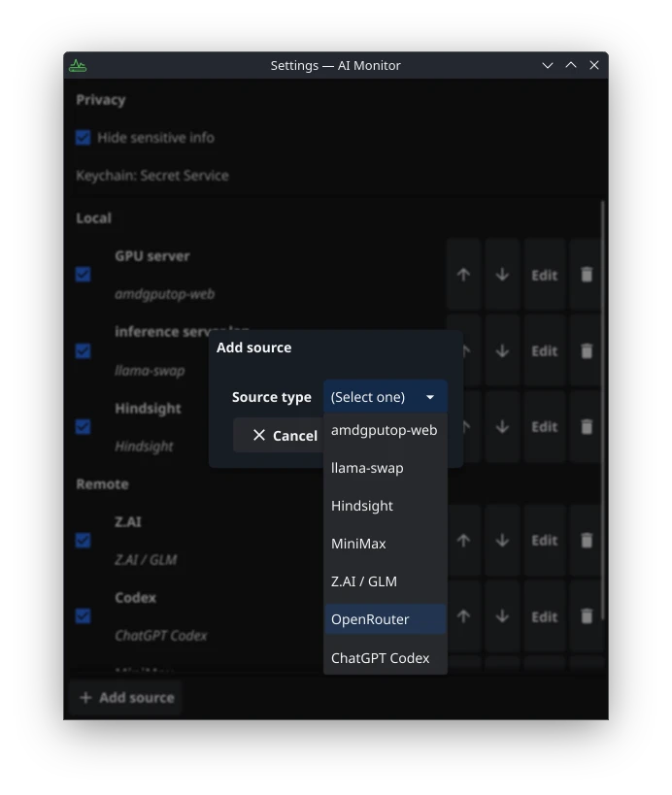This screenshot has height=795, width=672.
Task: Click the settings list vertical scrollbar
Action: tap(603, 410)
